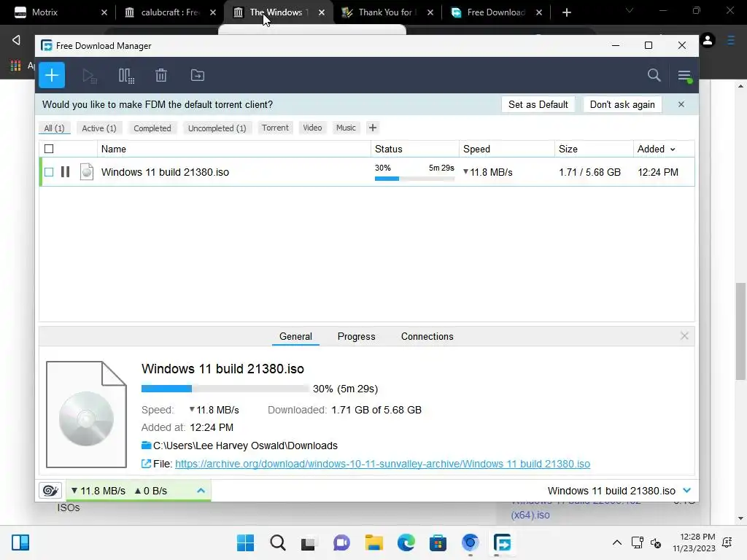Viewport: 747px width, 560px height.
Task: Select the Active (1) filter tab
Action: 99,128
